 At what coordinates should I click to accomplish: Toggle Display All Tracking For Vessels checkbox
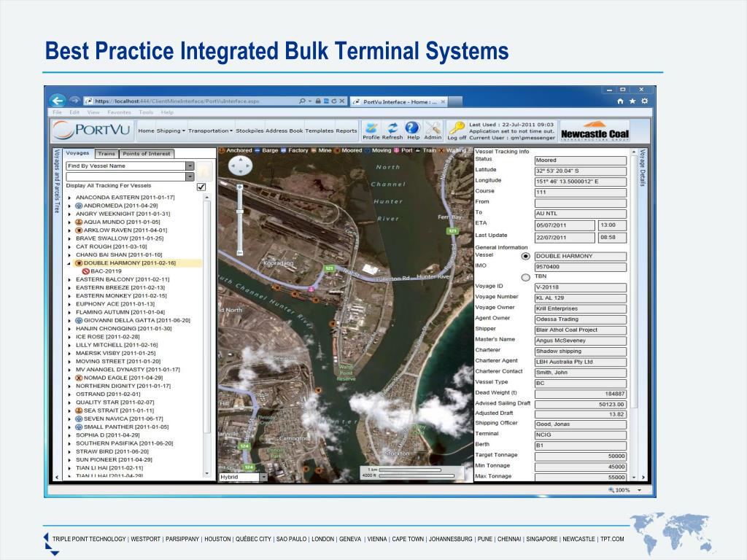point(201,187)
